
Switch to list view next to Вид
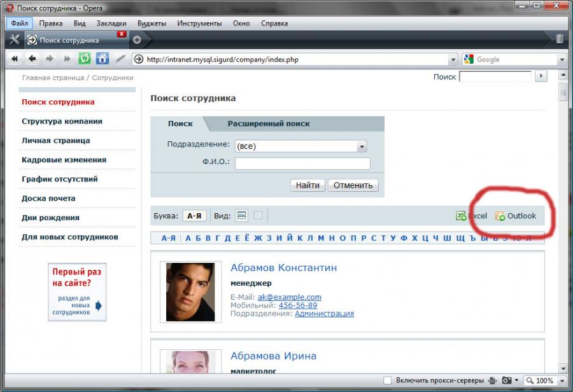tap(241, 216)
